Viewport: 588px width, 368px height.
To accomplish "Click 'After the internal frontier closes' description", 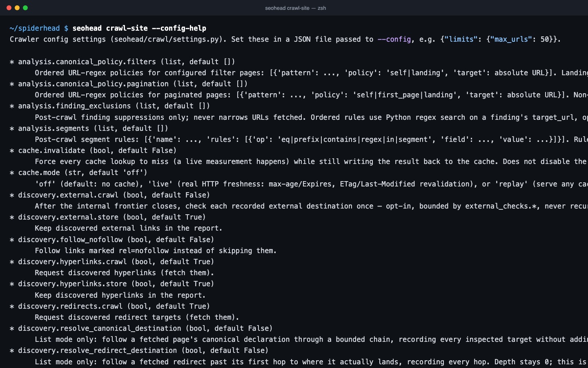I will pyautogui.click(x=311, y=206).
